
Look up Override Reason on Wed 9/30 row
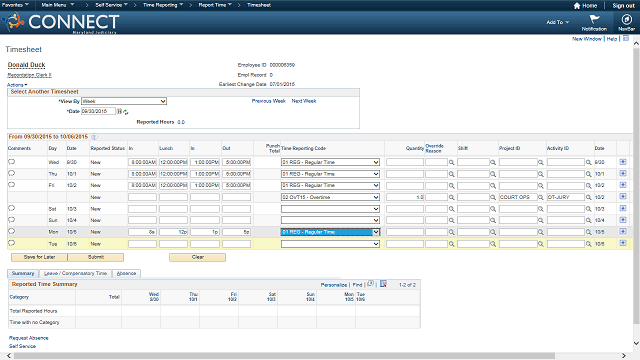pyautogui.click(x=452, y=162)
